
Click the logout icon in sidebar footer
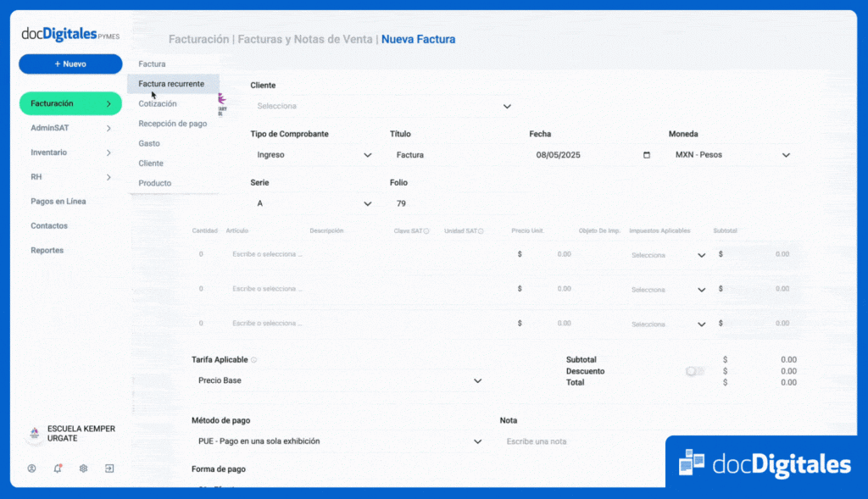tap(109, 469)
